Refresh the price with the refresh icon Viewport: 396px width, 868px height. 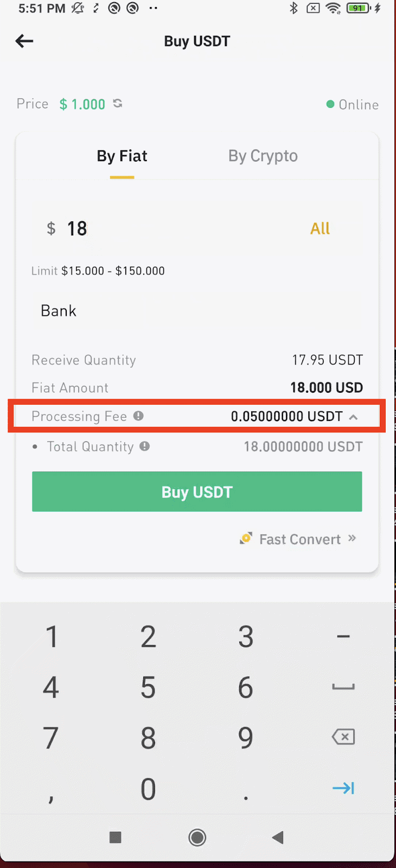(x=118, y=103)
